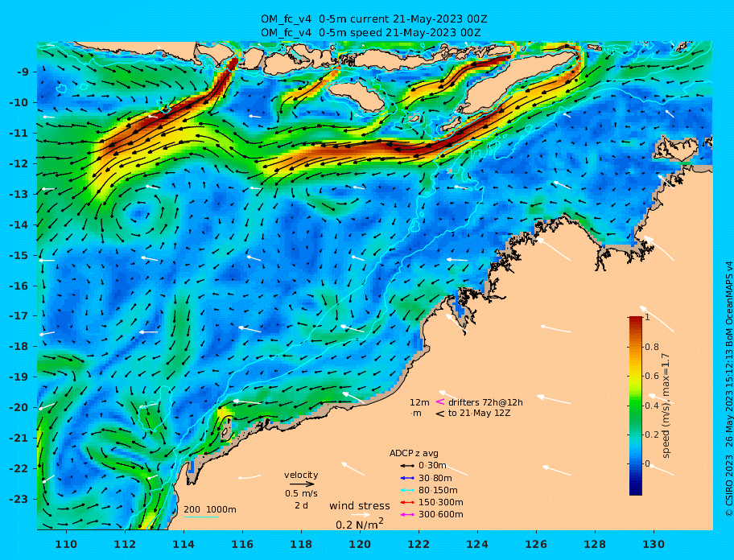Click the cyan 80-150m ADCP legend arrow

408,490
